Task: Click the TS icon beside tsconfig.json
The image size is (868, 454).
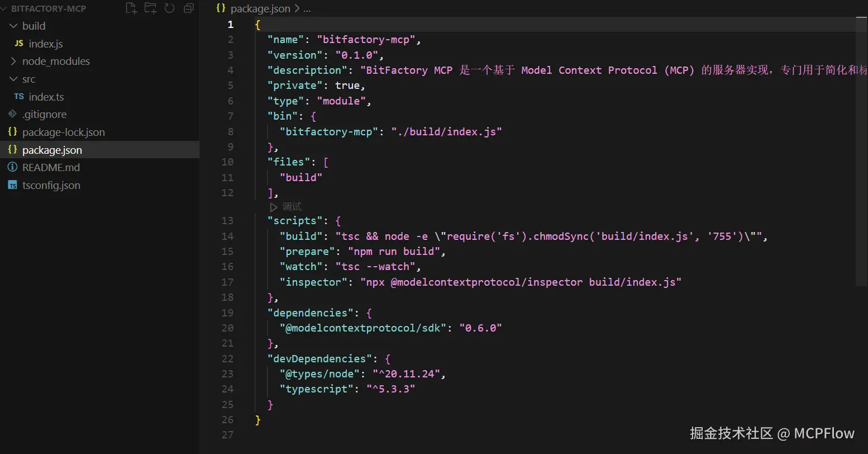Action: [x=12, y=185]
